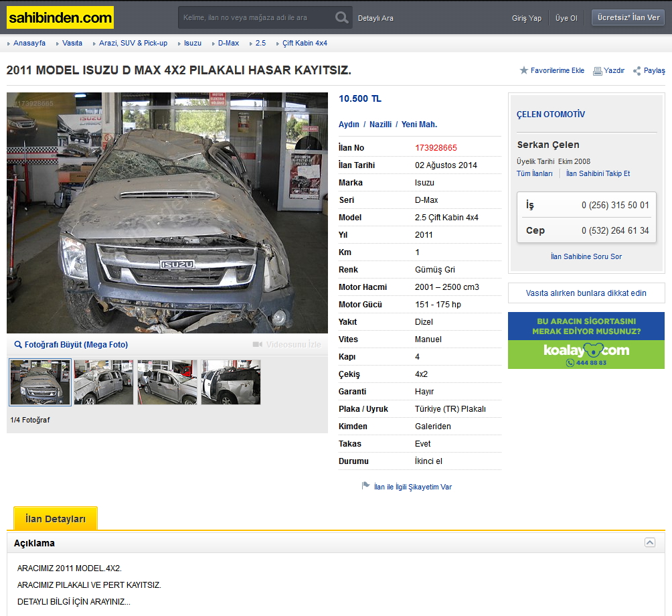672x616 pixels.
Task: Go to Anasayfa breadcrumb
Action: click(x=29, y=43)
